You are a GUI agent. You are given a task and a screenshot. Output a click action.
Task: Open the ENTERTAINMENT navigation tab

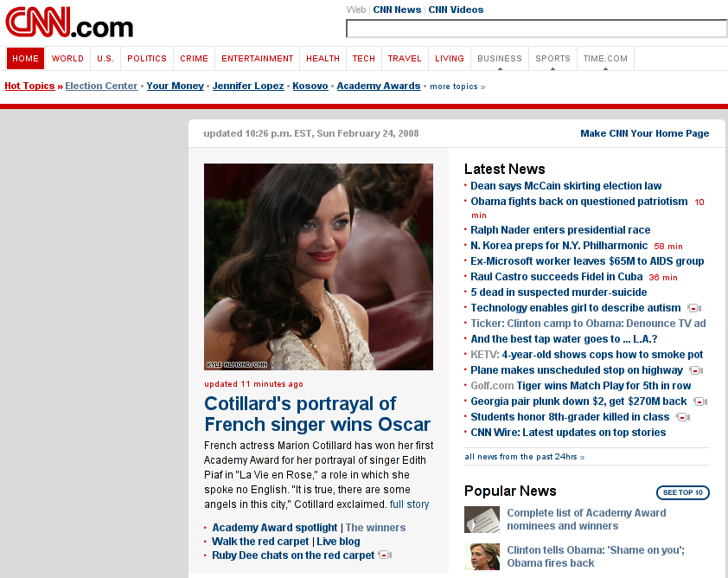[257, 59]
